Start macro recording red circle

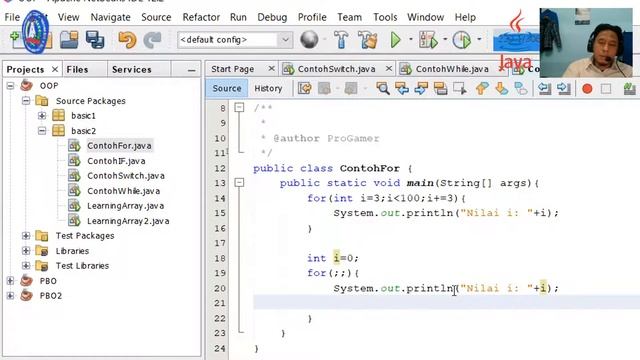[x=587, y=89]
